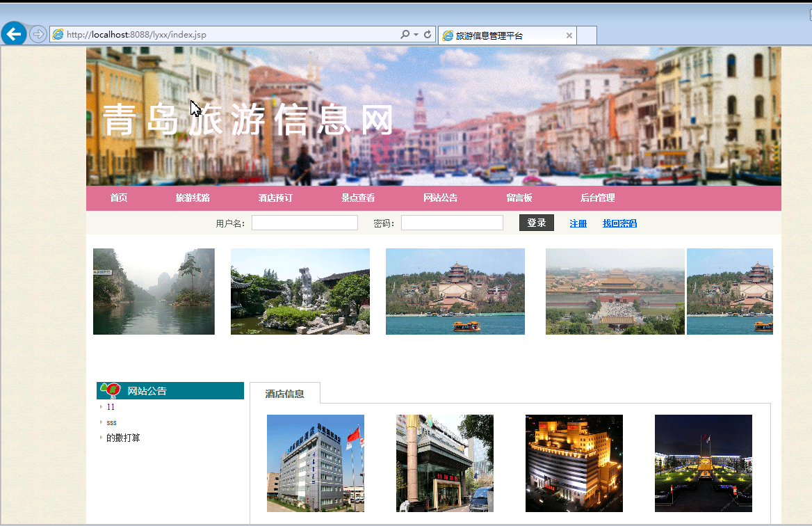812x526 pixels.
Task: Click the 注册 register link
Action: (x=578, y=223)
